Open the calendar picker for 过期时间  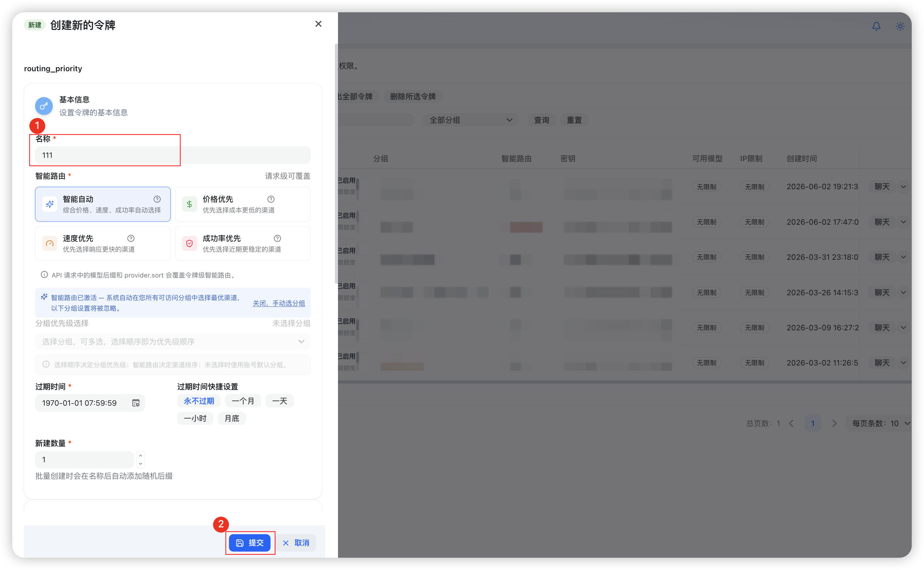(x=136, y=403)
